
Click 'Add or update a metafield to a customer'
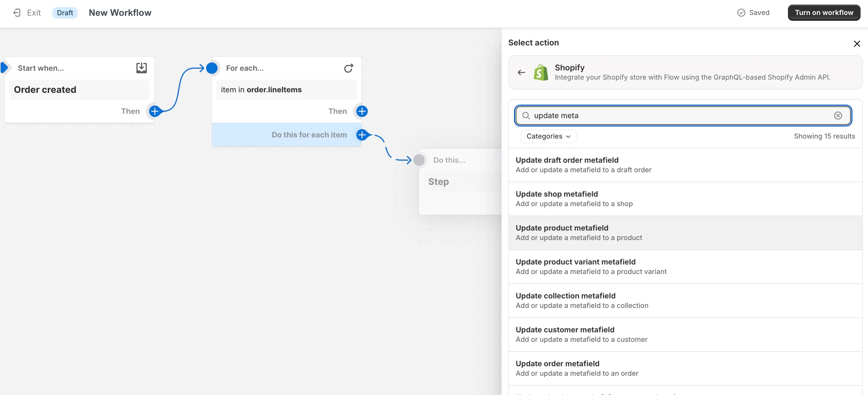coord(582,340)
